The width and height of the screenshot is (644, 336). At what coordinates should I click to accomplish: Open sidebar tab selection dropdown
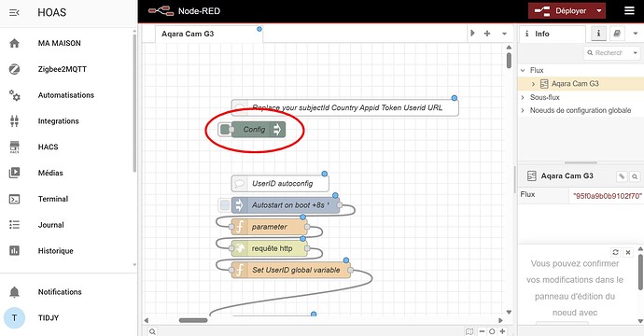click(x=635, y=34)
